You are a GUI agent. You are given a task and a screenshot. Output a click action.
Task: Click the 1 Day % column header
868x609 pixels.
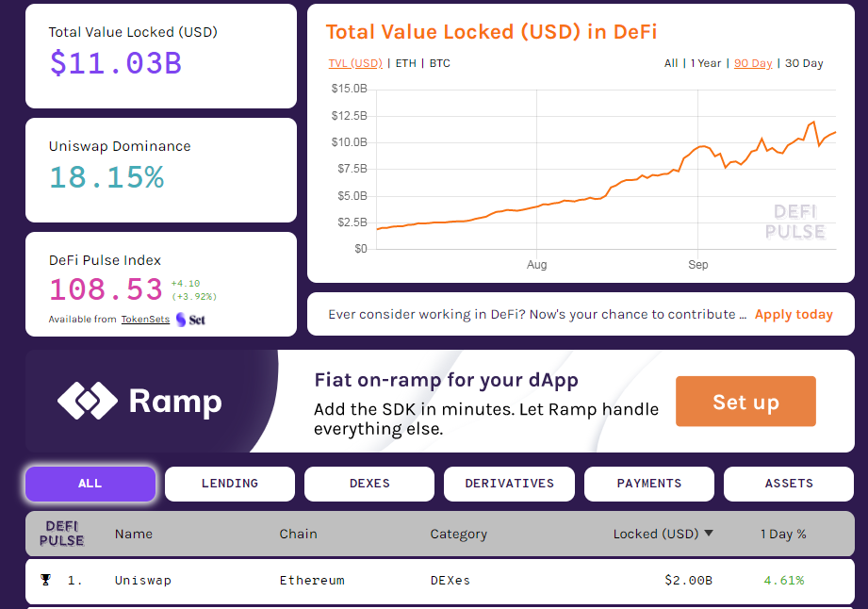click(783, 535)
